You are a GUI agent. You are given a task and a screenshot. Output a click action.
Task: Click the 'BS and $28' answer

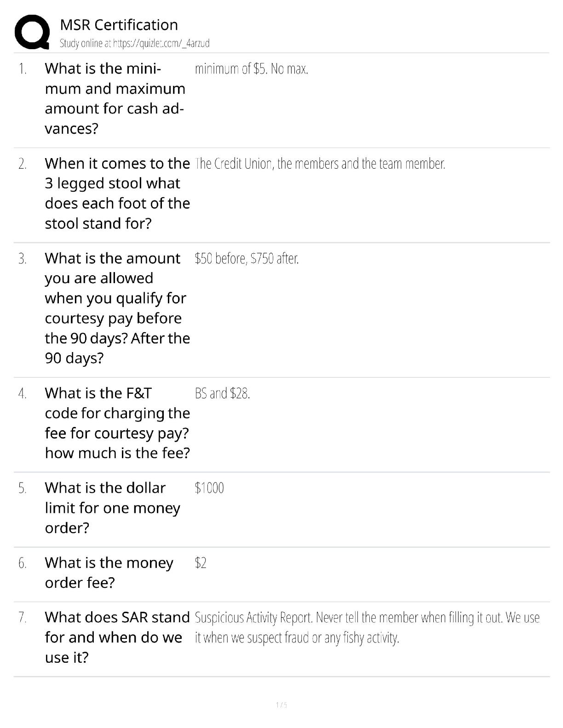click(222, 393)
